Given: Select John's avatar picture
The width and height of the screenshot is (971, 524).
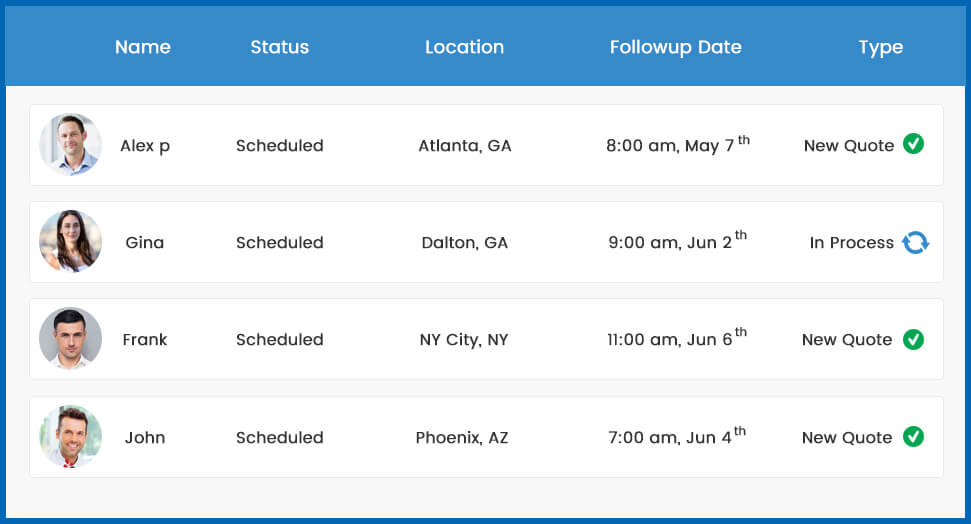Looking at the screenshot, I should tap(71, 437).
